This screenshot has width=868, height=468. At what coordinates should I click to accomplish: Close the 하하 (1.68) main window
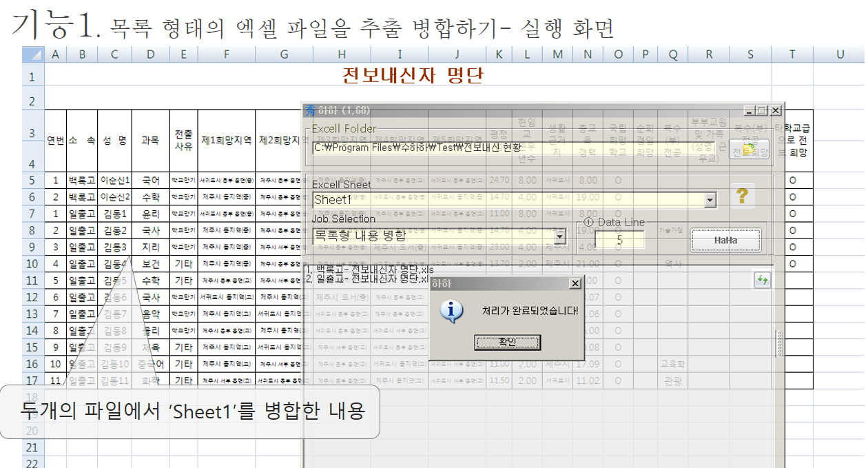click(775, 110)
